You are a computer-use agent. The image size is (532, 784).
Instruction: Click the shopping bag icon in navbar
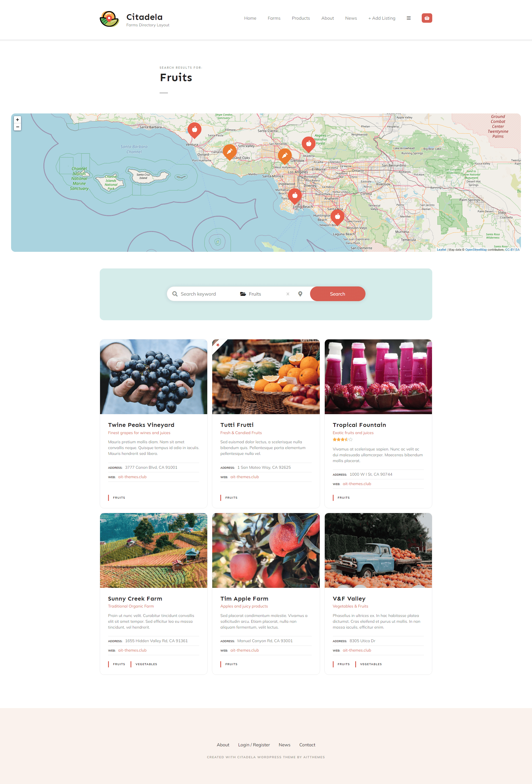(427, 18)
